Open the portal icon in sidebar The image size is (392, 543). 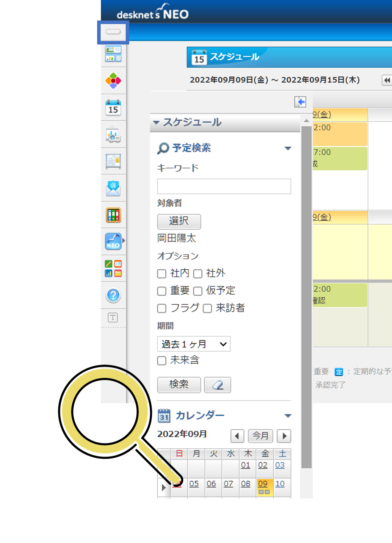pos(113,54)
